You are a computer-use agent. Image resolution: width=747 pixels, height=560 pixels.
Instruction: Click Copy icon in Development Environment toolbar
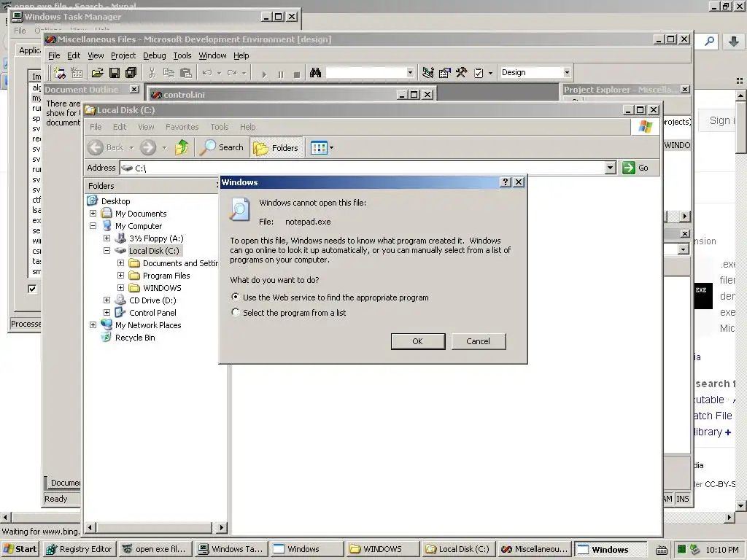pyautogui.click(x=169, y=73)
